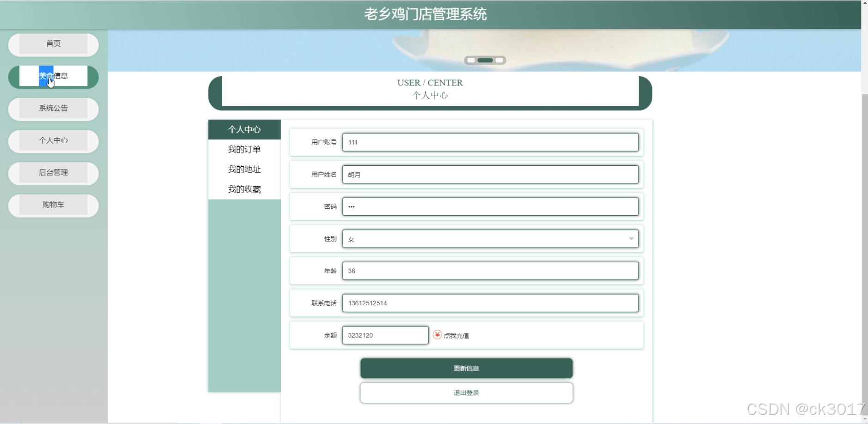Open the 美食信息 sidebar menu

click(x=53, y=76)
